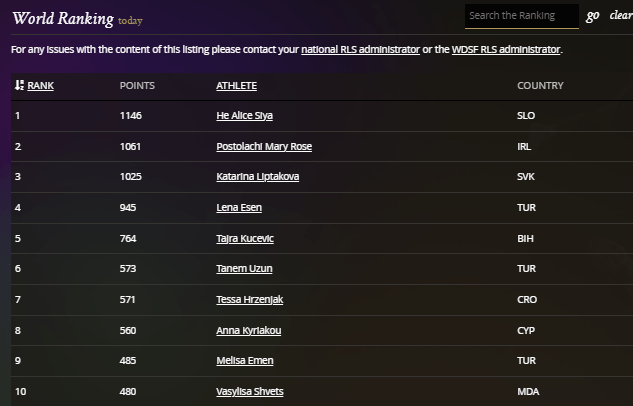Open Tessa Hrzenjak's profile
The height and width of the screenshot is (406, 633).
pos(251,299)
